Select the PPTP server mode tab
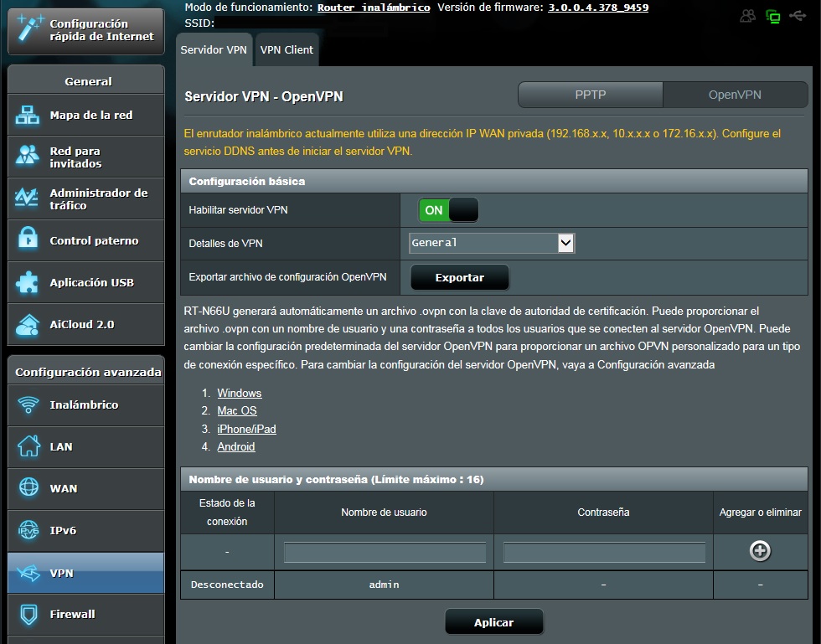Viewport: 821px width, 644px height. (x=591, y=95)
